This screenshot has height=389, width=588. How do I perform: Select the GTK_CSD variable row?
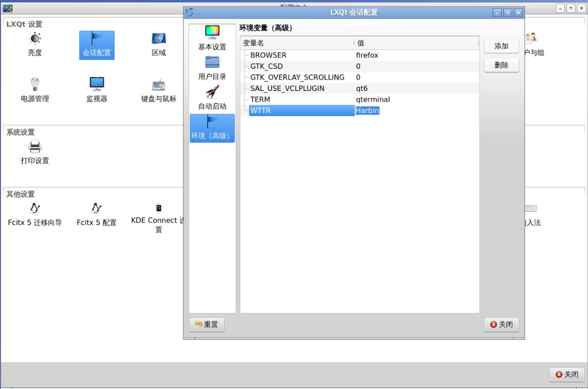click(360, 66)
